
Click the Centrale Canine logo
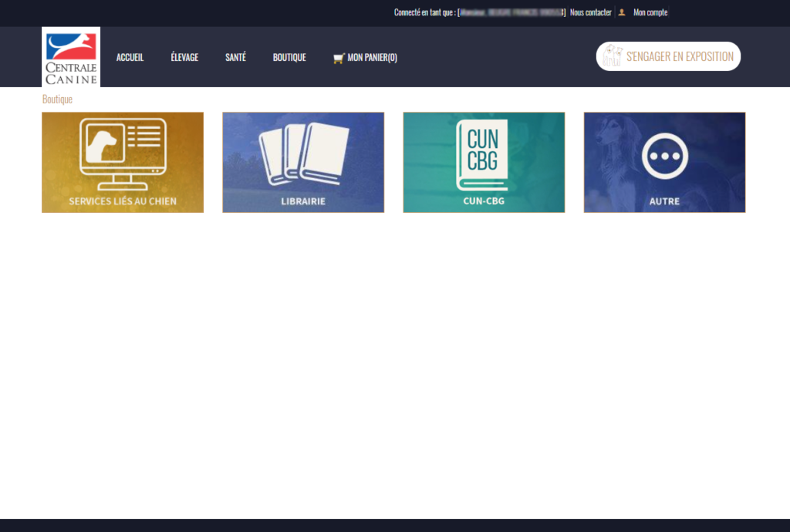pyautogui.click(x=71, y=57)
